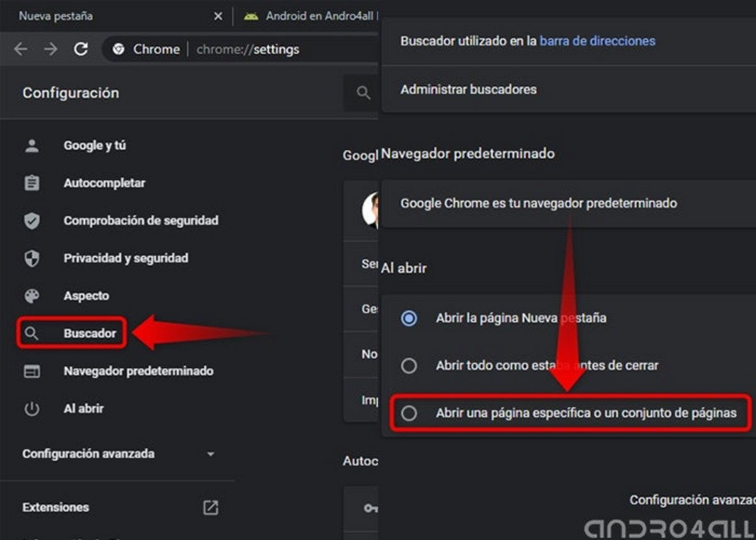This screenshot has height=540, width=756.
Task: Click the settings search icon
Action: click(363, 92)
